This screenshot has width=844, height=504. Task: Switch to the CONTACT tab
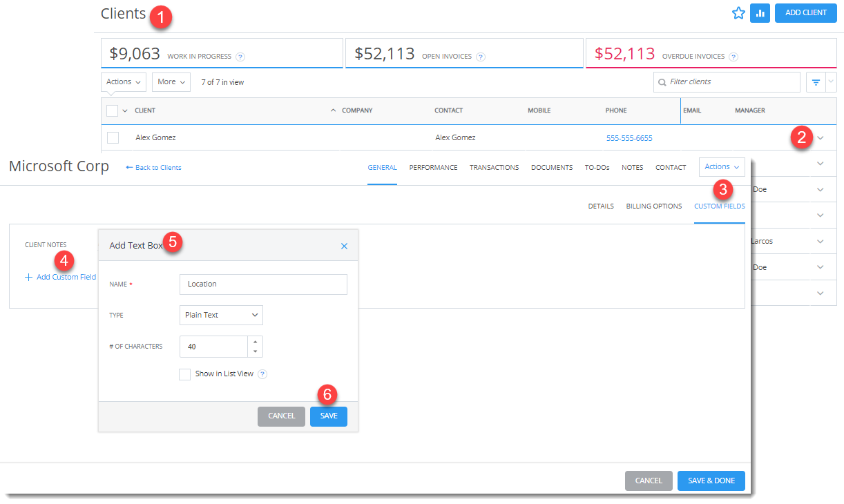tap(671, 167)
